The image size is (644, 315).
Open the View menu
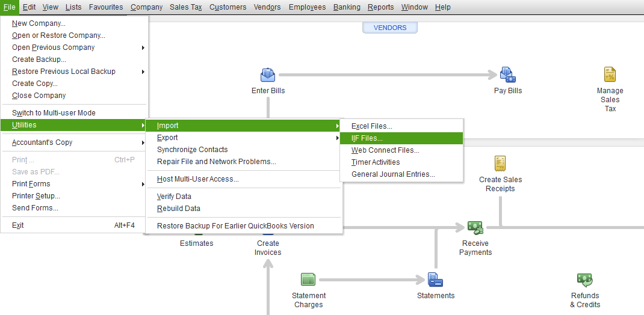(50, 7)
